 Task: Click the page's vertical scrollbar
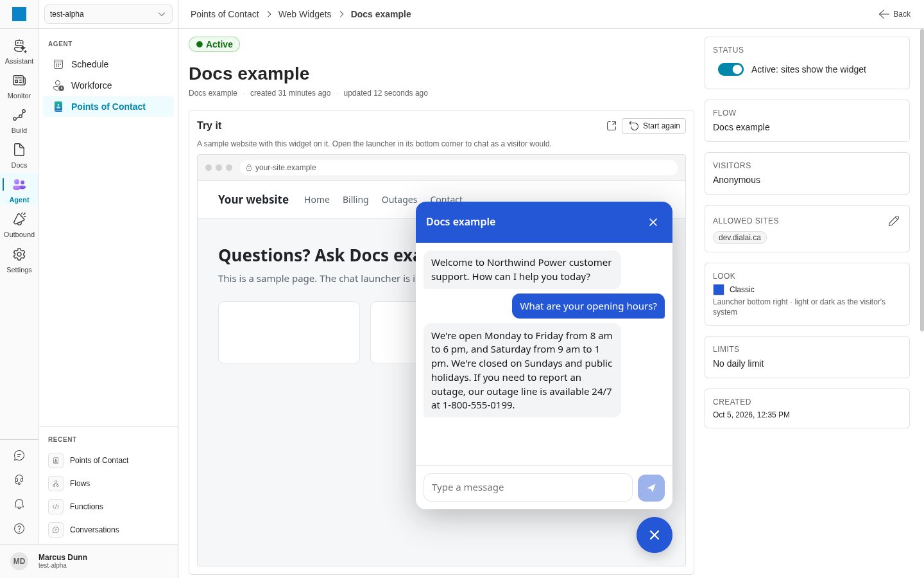921,180
